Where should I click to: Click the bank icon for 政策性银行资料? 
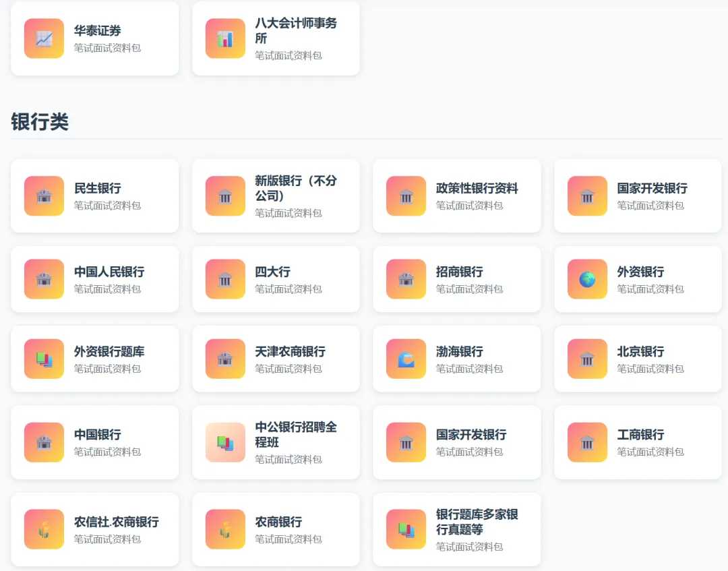coord(406,196)
